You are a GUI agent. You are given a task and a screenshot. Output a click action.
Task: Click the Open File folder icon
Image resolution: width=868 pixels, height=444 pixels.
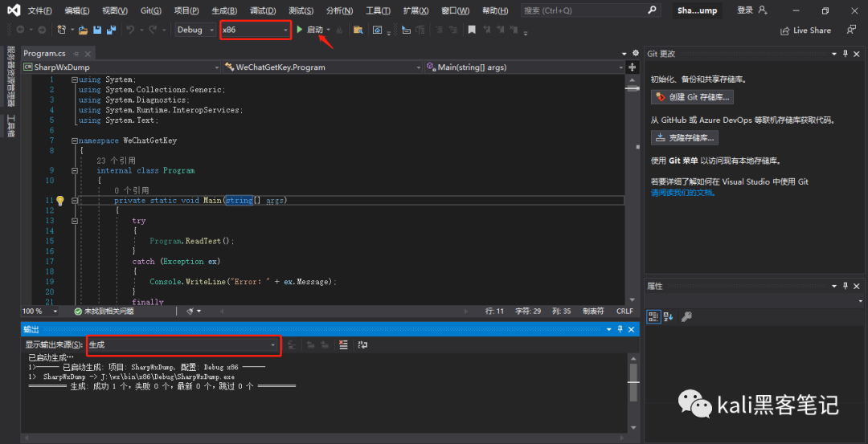(83, 30)
